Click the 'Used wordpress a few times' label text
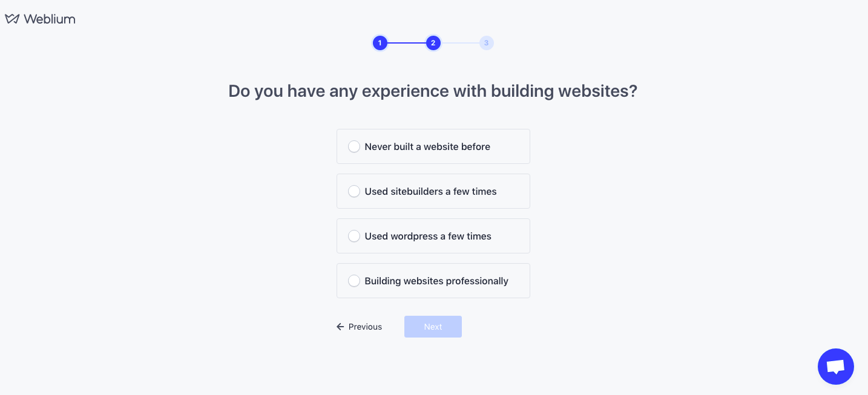 pyautogui.click(x=428, y=236)
